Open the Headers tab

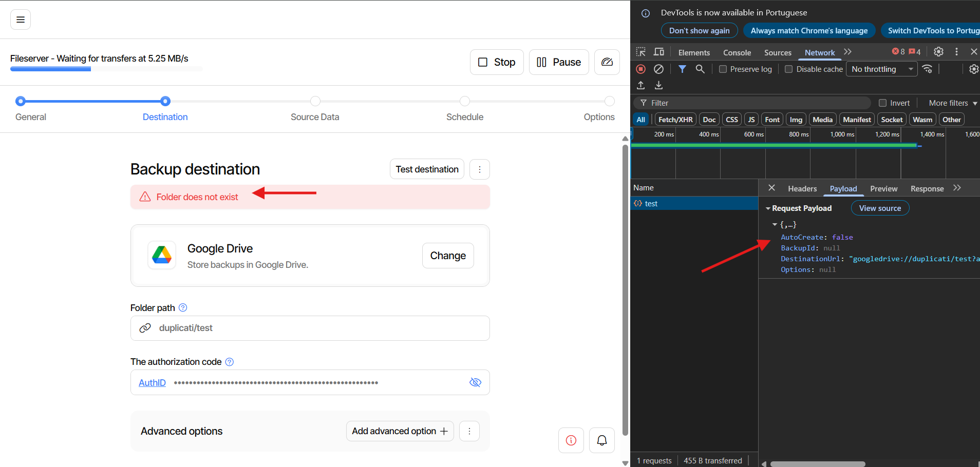802,189
